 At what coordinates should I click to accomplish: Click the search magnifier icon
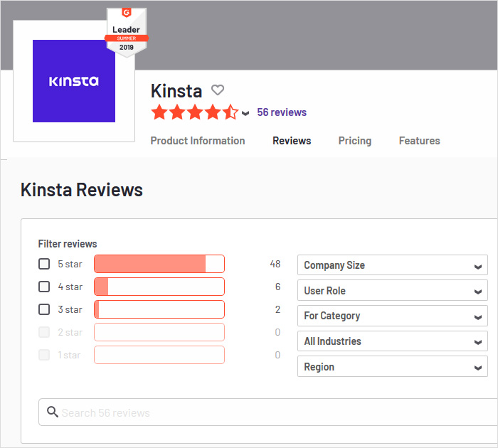tap(53, 412)
